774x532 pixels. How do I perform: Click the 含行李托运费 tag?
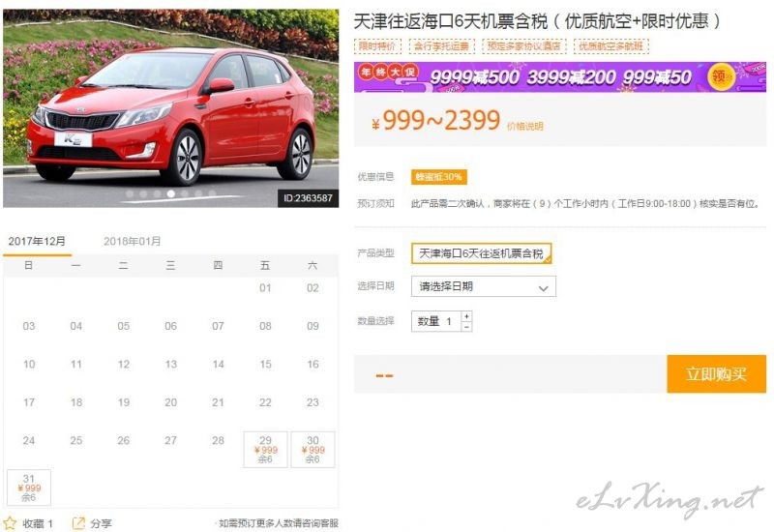coord(441,46)
